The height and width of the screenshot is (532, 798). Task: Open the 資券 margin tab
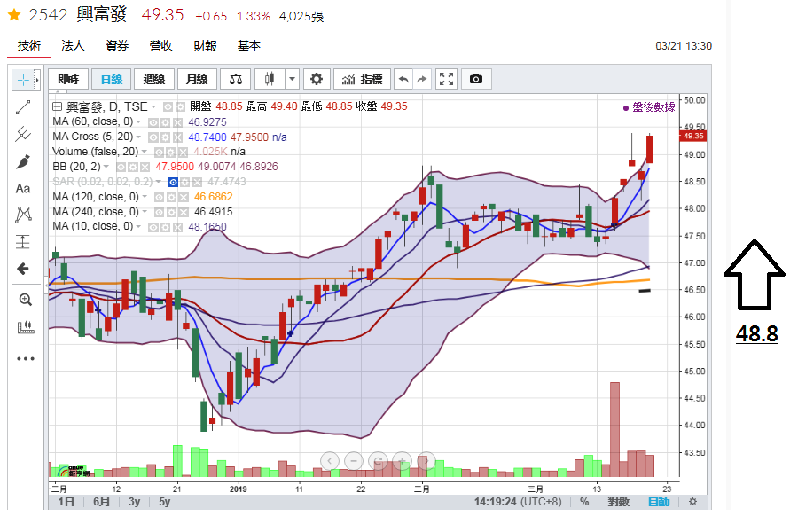117,46
